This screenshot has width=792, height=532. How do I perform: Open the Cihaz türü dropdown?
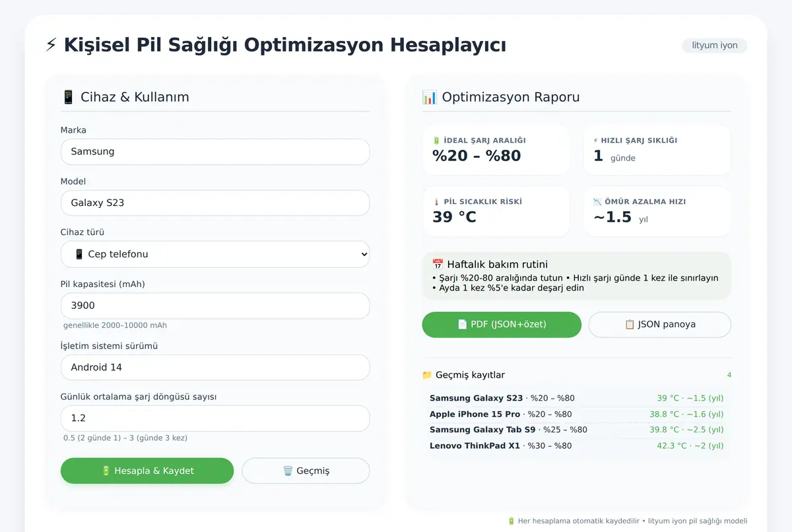pyautogui.click(x=215, y=254)
